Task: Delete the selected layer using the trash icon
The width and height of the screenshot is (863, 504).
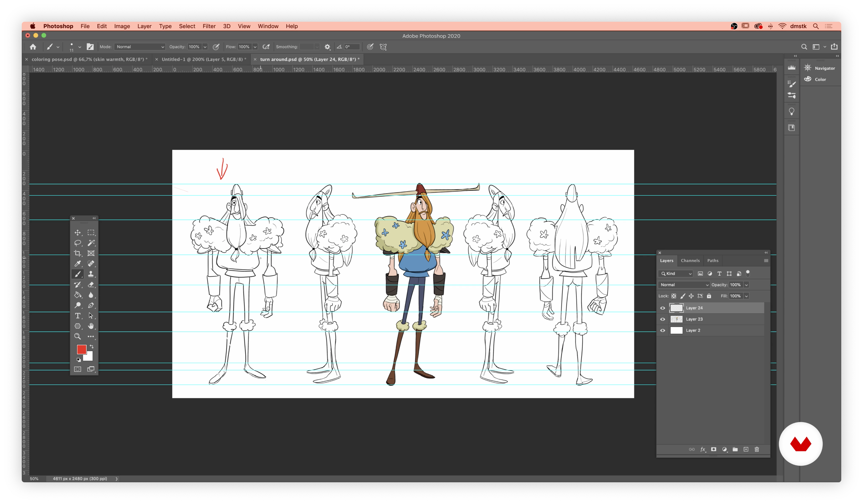Action: click(757, 449)
